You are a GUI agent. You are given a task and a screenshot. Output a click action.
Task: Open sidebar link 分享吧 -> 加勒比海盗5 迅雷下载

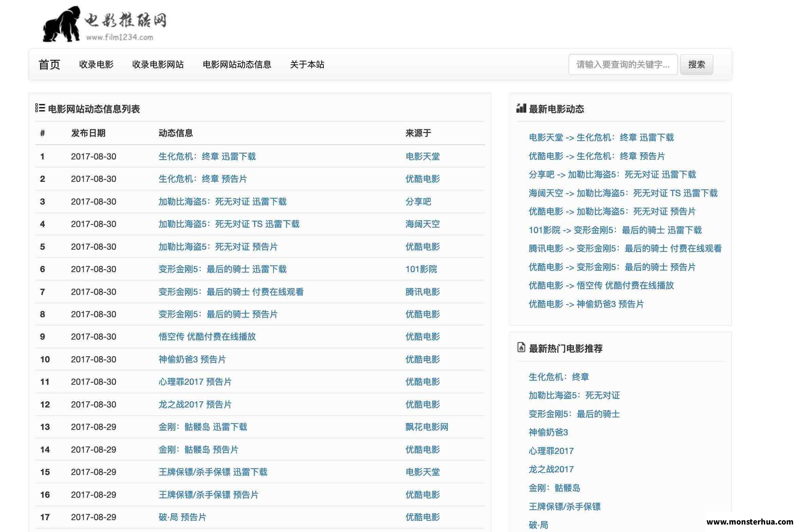click(x=612, y=174)
